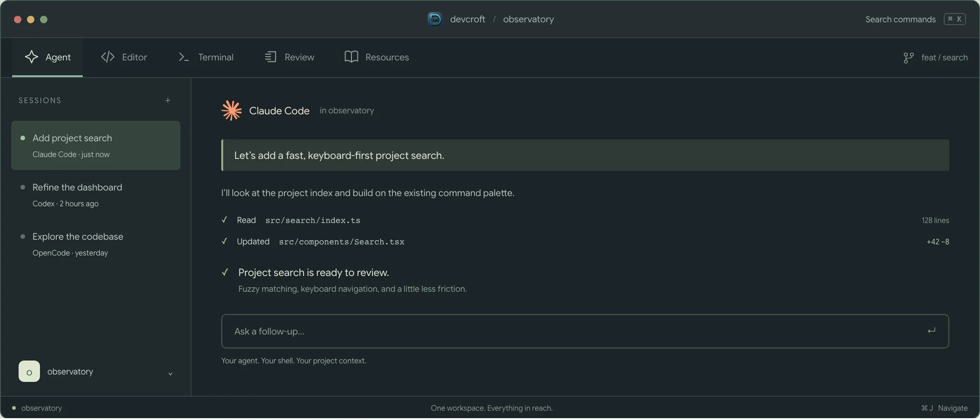Click ⌘J Navigate in status bar
980x420 pixels.
coord(944,408)
